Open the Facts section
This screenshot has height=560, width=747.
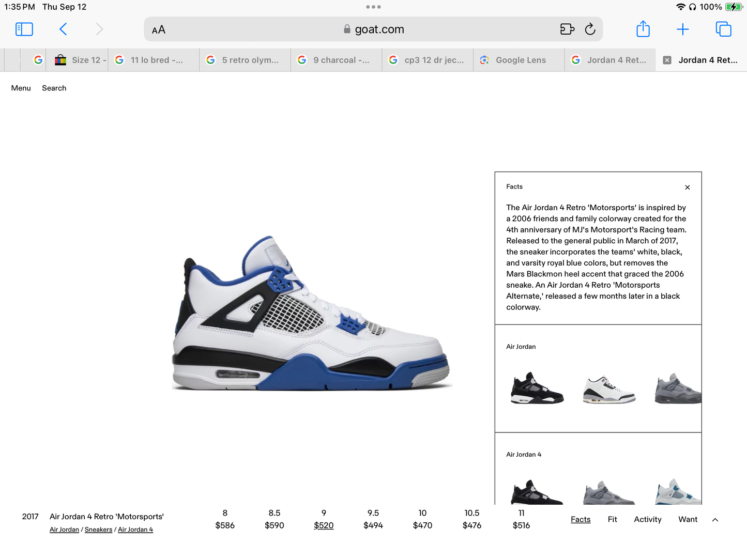coord(581,520)
